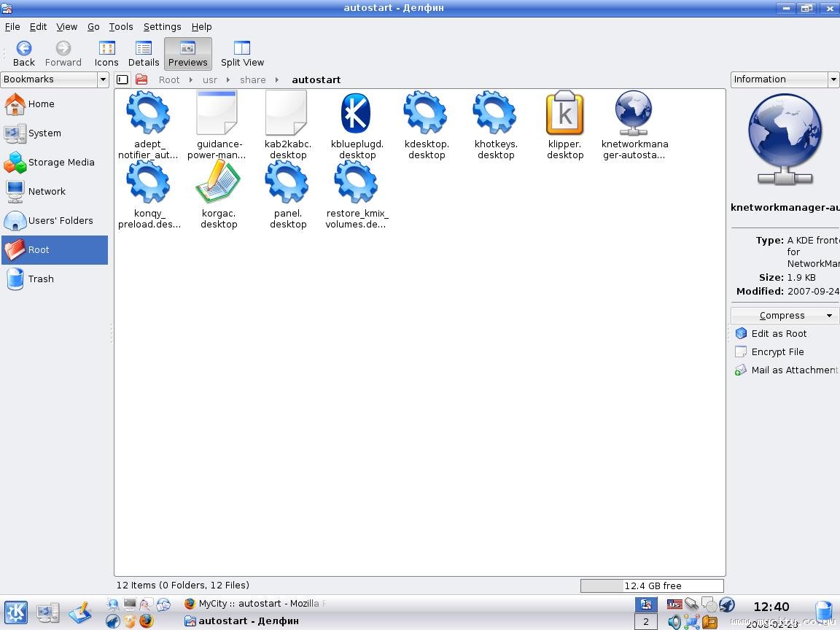The height and width of the screenshot is (630, 840).
Task: Click the 12.4 GB free space bar
Action: (x=652, y=586)
